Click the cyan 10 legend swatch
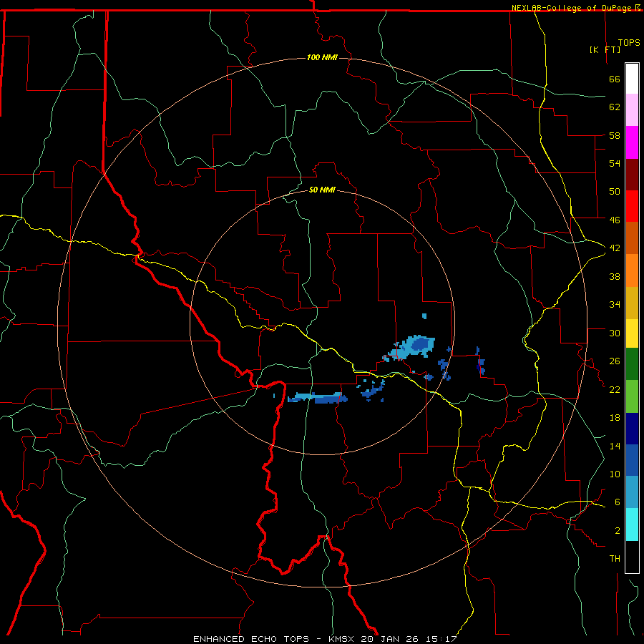 click(x=632, y=525)
